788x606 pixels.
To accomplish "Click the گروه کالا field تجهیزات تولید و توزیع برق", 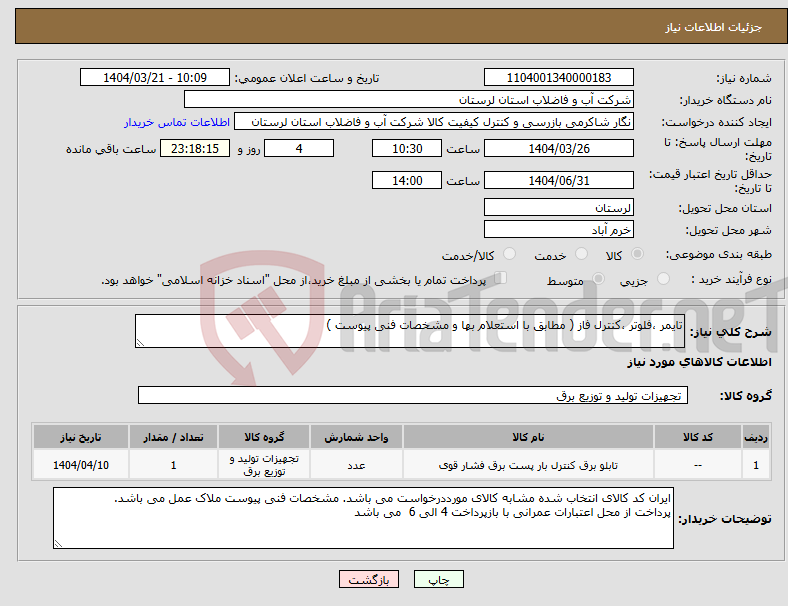I will tap(413, 395).
